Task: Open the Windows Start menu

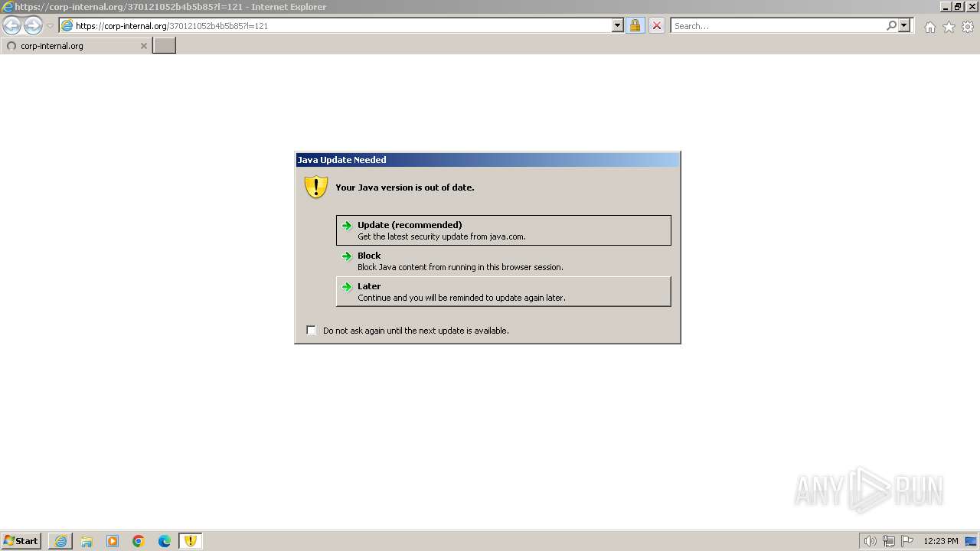Action: click(x=21, y=541)
